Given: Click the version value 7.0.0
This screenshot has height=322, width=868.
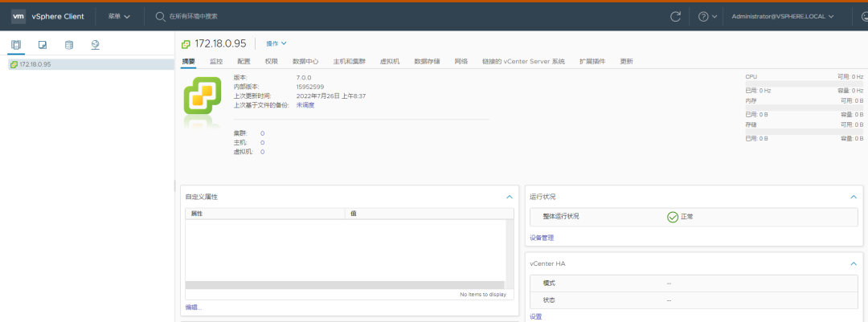Looking at the screenshot, I should point(304,77).
